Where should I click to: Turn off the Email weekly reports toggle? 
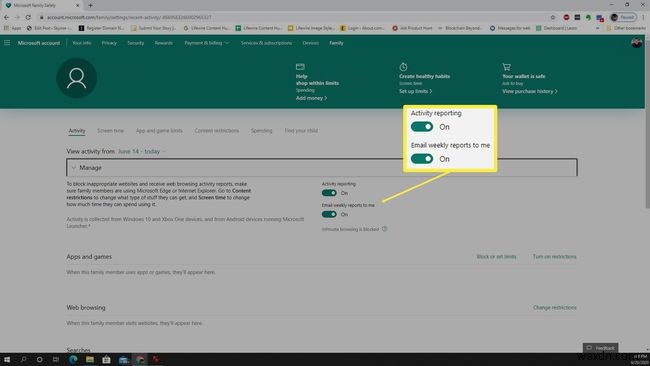(329, 214)
